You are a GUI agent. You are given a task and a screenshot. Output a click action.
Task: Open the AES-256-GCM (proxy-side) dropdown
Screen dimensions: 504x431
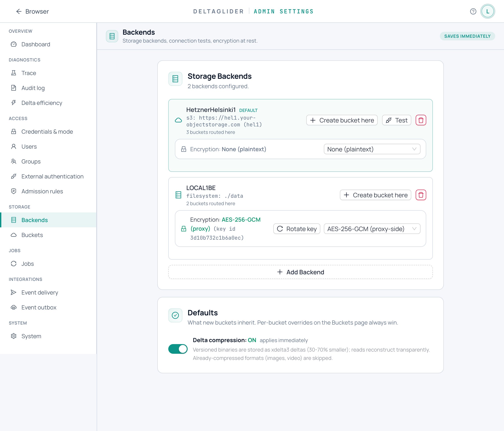372,229
